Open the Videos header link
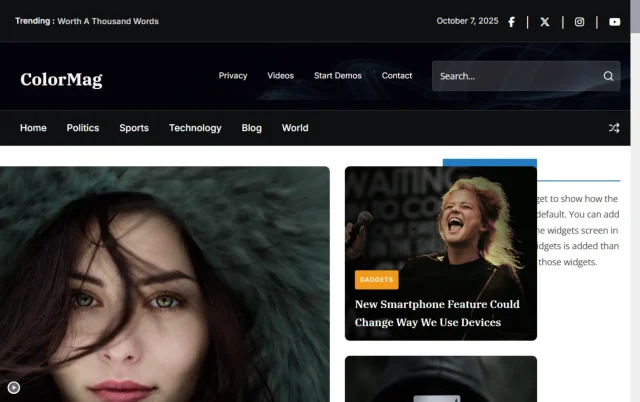The height and width of the screenshot is (402, 640). (280, 76)
